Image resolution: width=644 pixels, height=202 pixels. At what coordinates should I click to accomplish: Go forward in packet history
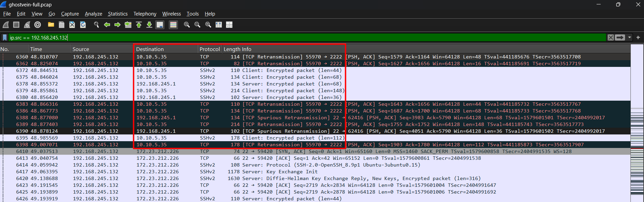point(117,25)
